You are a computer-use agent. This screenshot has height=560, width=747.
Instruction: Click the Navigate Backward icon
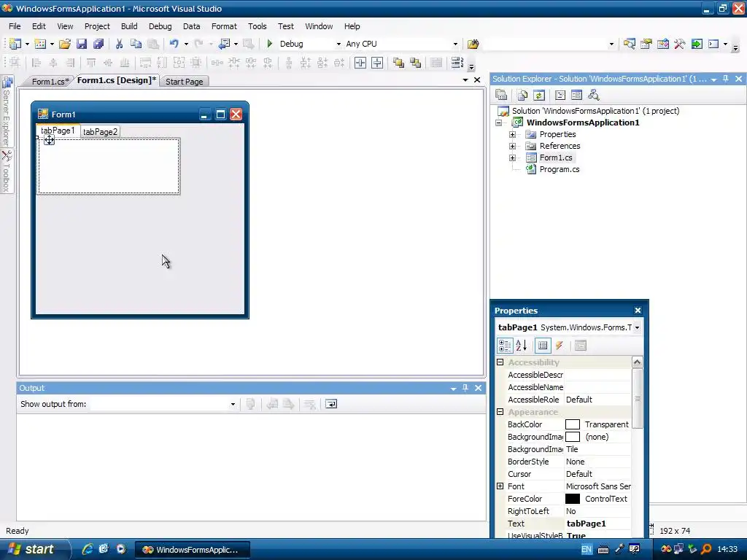[x=224, y=44]
